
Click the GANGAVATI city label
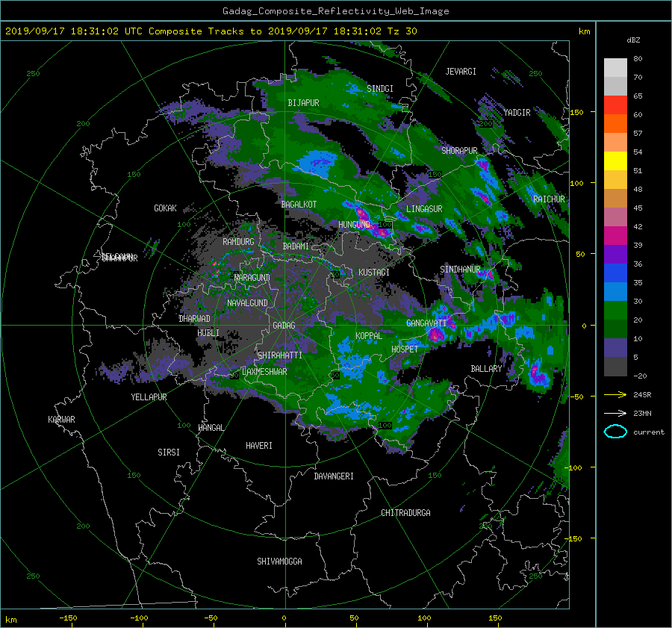426,323
